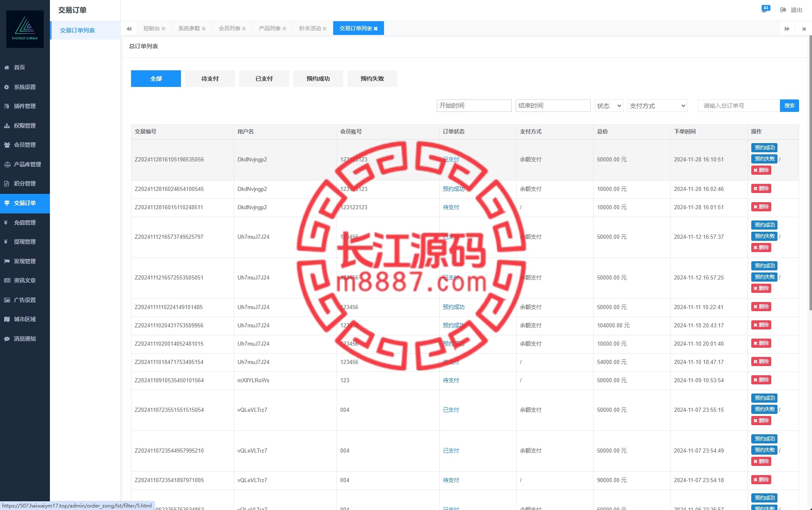
Task: Switch to the 系统参数 tab
Action: click(x=189, y=29)
